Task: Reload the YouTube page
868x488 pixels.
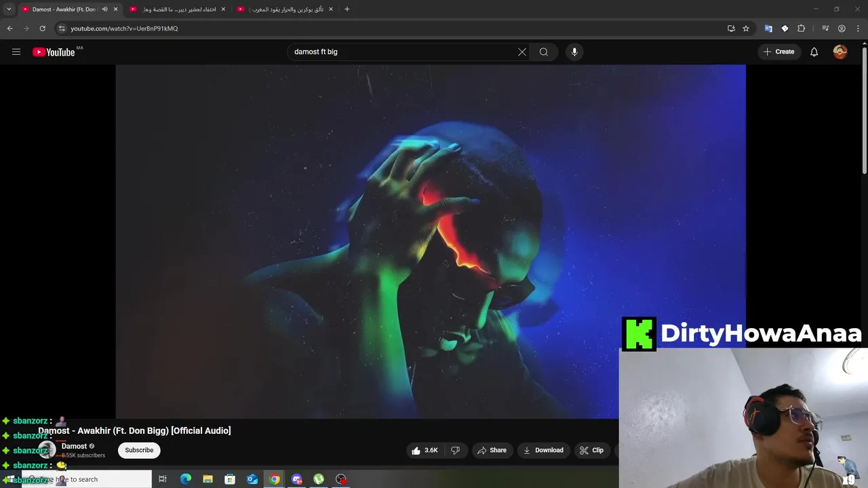Action: pos(42,28)
